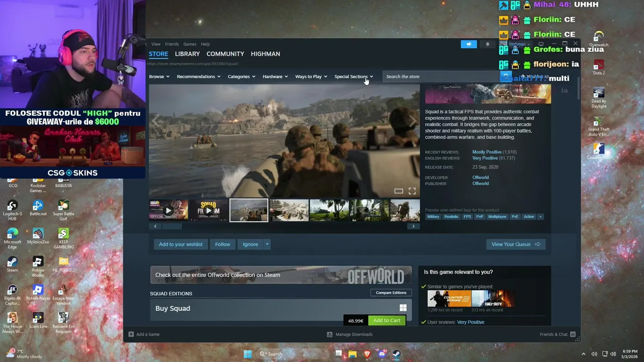
Task: Launch Resident Evil Requiem desktop icon
Action: click(x=63, y=323)
